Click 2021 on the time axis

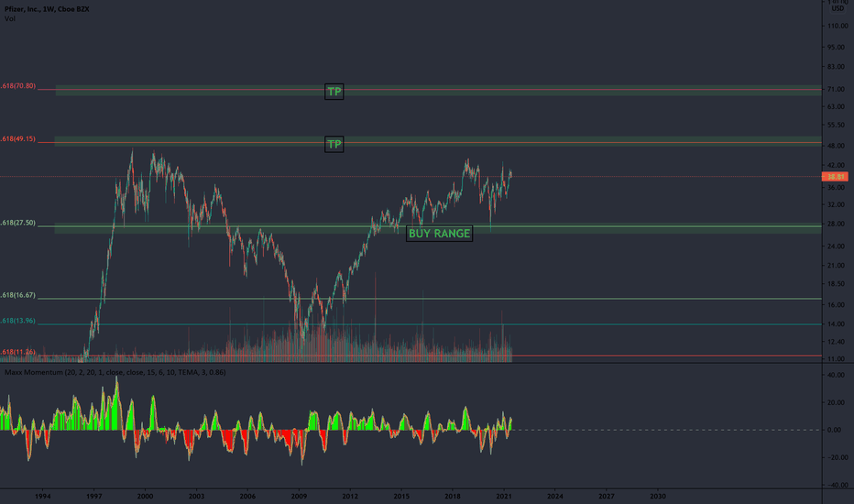(504, 497)
